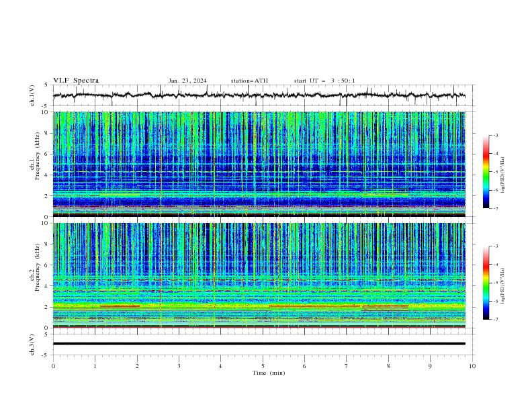Click time axis tick label "7"

point(347,366)
